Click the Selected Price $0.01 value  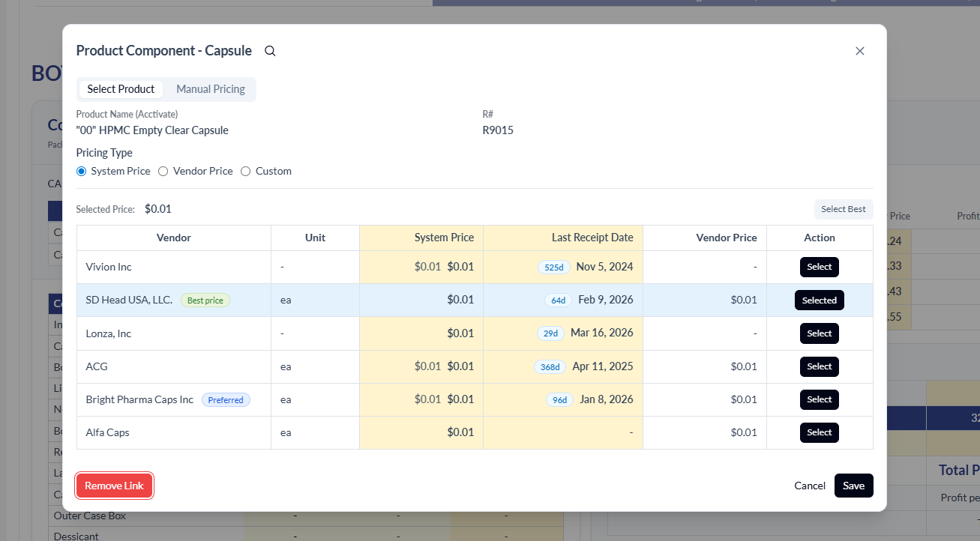(158, 209)
